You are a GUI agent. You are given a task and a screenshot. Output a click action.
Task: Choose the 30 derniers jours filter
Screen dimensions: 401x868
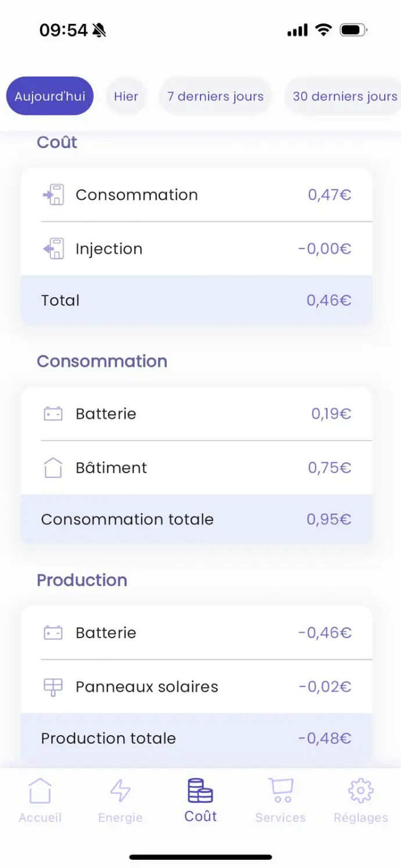tap(345, 96)
